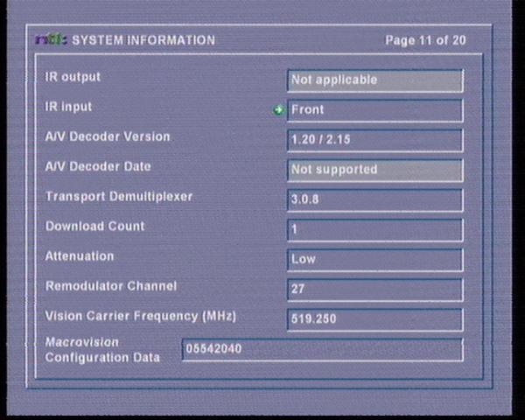Select the SYSTEM INFORMATION title text

[143, 40]
